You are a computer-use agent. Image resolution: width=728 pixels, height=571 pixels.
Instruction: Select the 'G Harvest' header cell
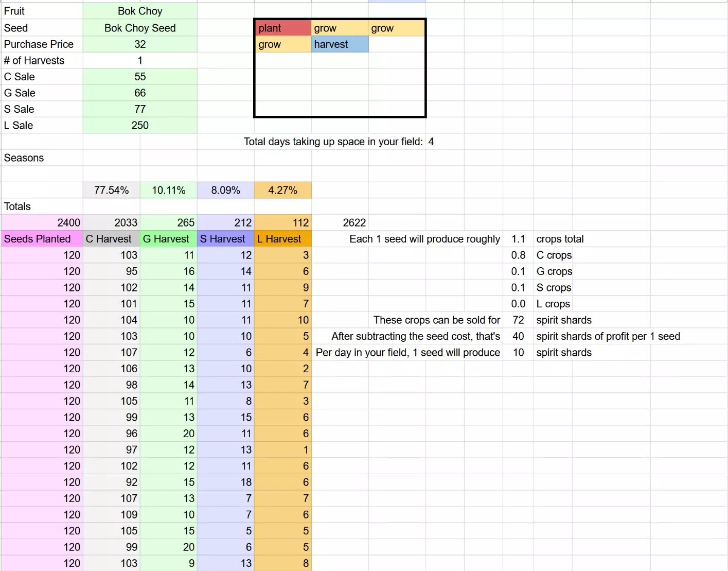pyautogui.click(x=168, y=239)
